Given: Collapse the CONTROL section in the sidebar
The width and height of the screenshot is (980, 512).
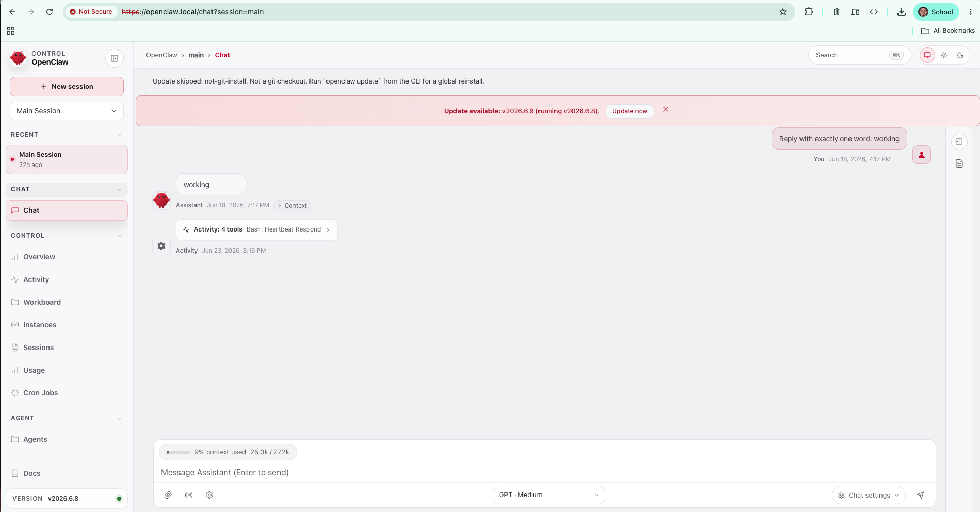Looking at the screenshot, I should [x=67, y=236].
